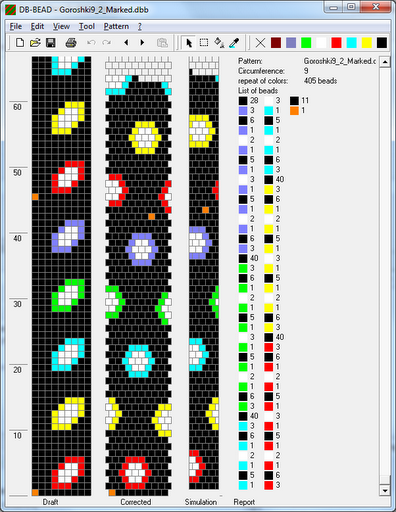Select the cyan color swatch

click(352, 43)
